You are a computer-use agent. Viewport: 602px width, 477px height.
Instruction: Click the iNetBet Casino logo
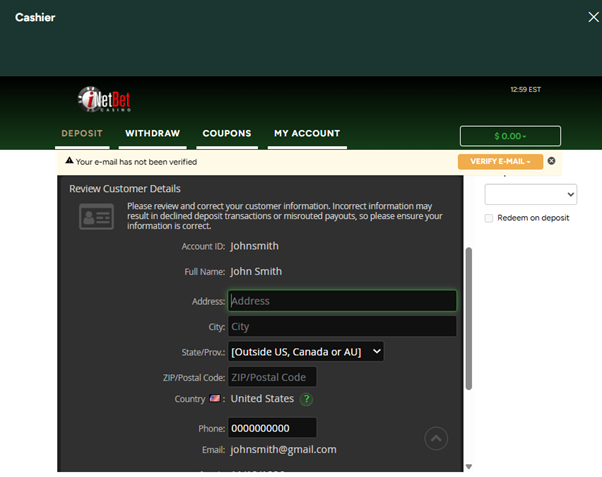point(105,100)
